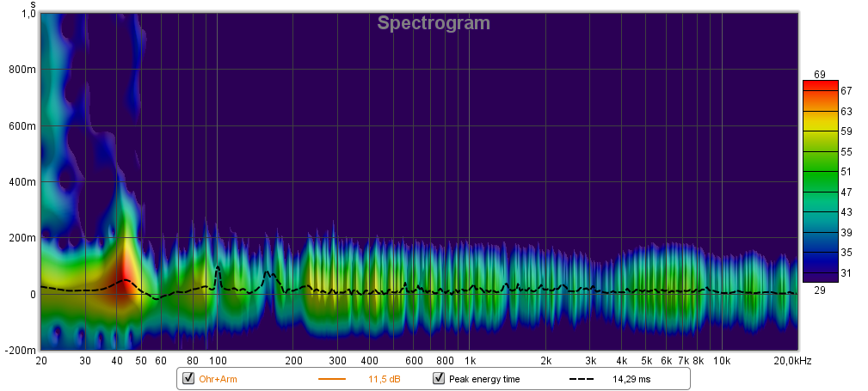The image size is (868, 391).
Task: Click the red band of the color scale
Action: click(819, 87)
